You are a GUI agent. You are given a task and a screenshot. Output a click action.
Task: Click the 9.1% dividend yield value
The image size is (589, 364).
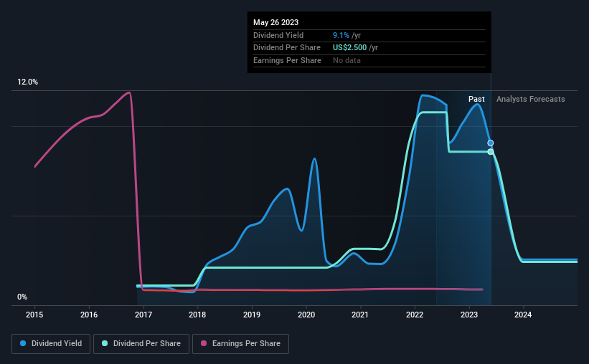[x=341, y=35]
